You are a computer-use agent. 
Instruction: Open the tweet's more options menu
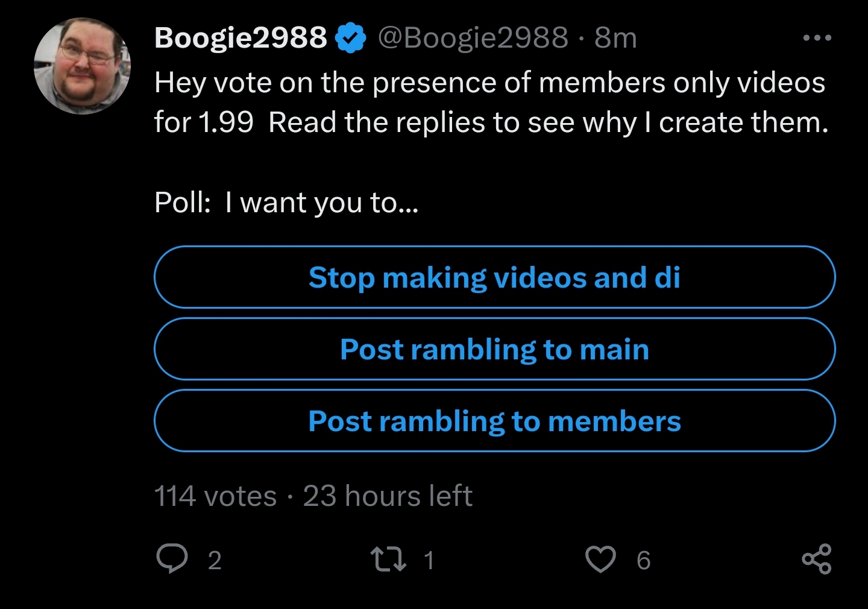click(x=817, y=38)
